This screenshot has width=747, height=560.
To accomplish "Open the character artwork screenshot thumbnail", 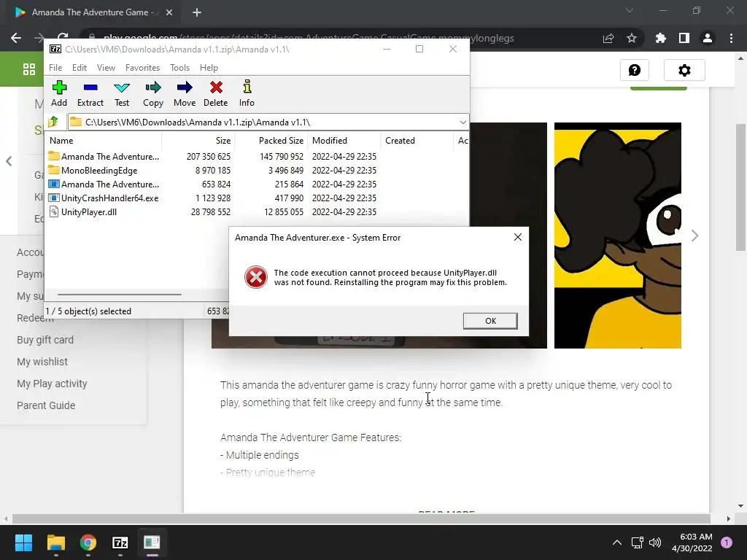I will [x=617, y=236].
